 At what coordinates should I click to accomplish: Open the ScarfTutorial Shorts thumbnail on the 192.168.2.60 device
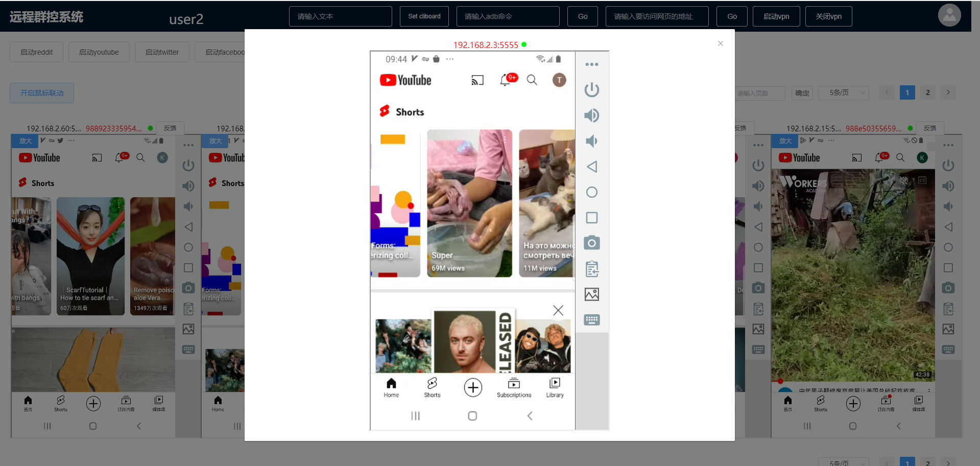point(90,257)
